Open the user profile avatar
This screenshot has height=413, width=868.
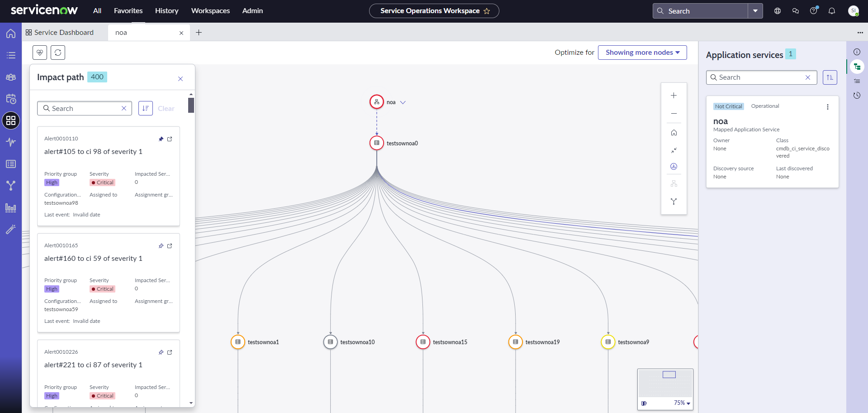[x=854, y=11]
